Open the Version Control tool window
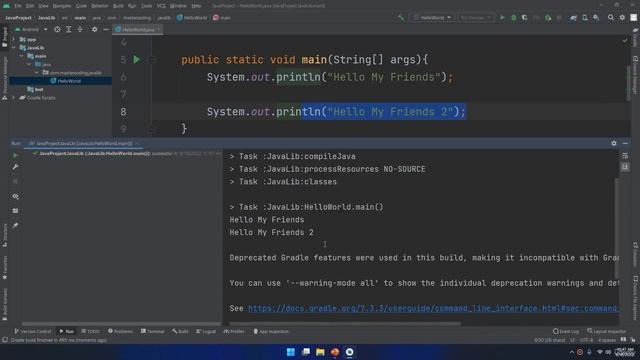This screenshot has width=640, height=360. [33, 331]
